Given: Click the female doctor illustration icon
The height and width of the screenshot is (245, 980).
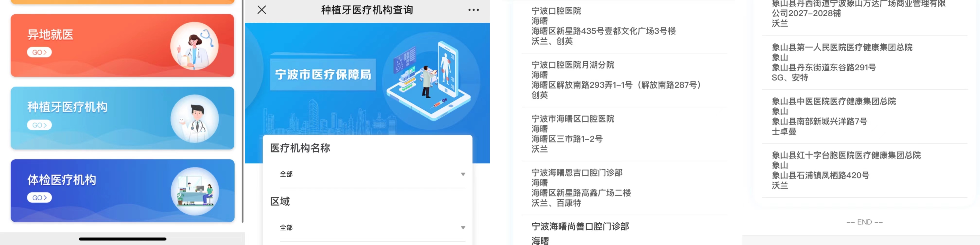Looking at the screenshot, I should pos(194,46).
